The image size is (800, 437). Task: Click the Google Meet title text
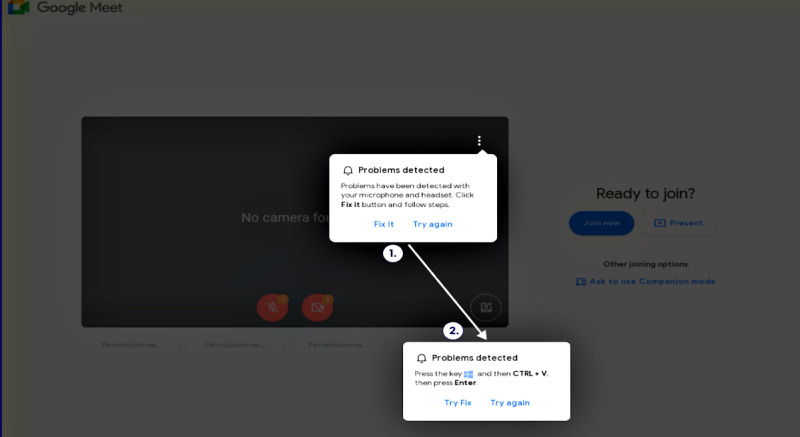tap(80, 8)
